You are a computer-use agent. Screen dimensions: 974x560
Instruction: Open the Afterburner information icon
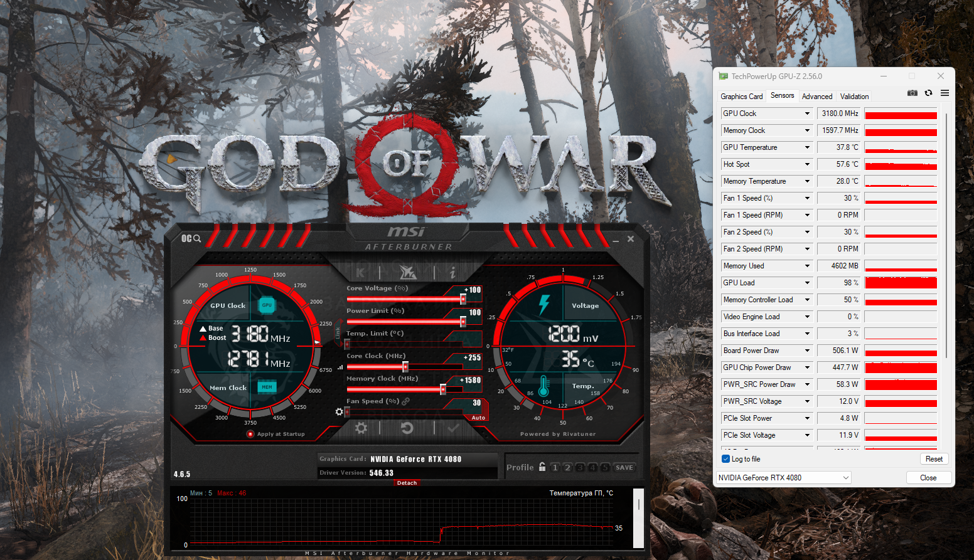coord(452,272)
